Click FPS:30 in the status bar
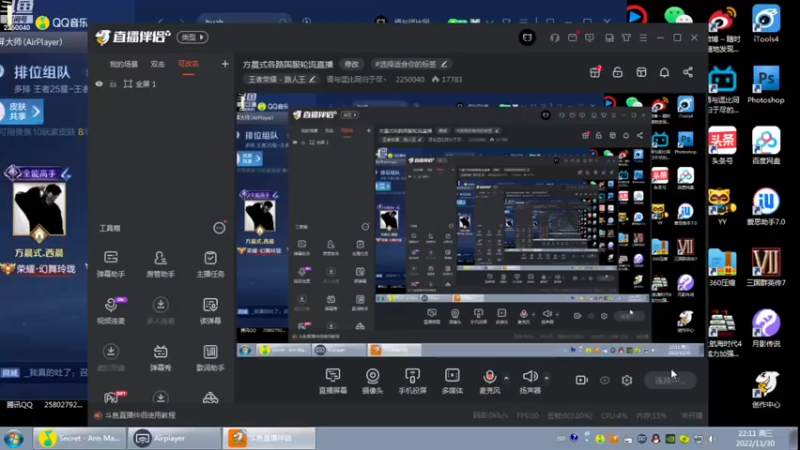 tap(527, 415)
